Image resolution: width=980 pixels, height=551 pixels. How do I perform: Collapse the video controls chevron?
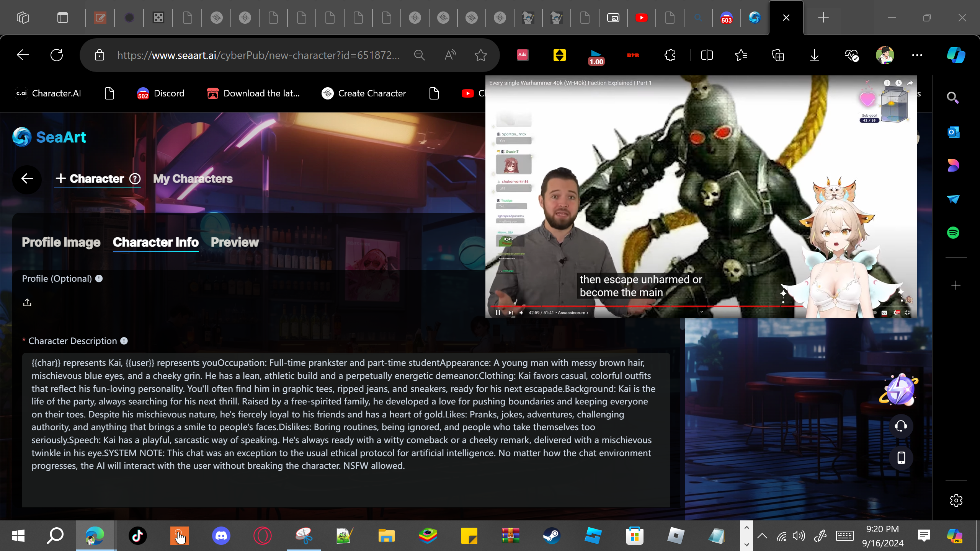(x=702, y=312)
